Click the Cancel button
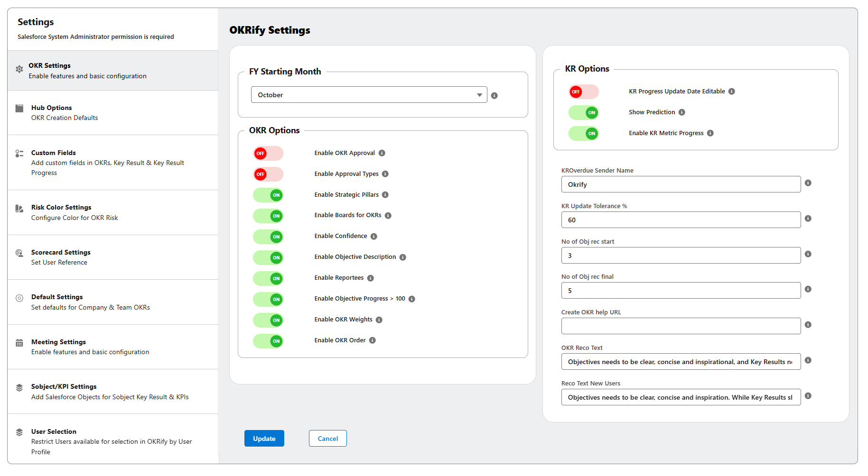 [x=327, y=438]
